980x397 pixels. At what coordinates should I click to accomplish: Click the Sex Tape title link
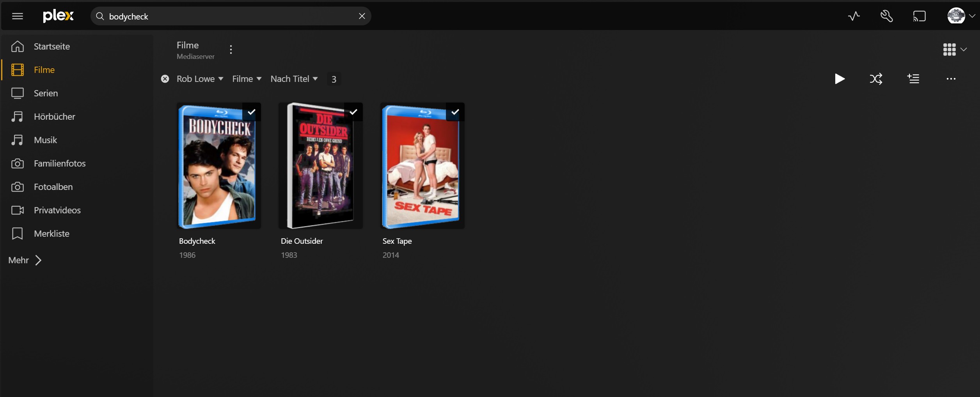[x=397, y=241]
